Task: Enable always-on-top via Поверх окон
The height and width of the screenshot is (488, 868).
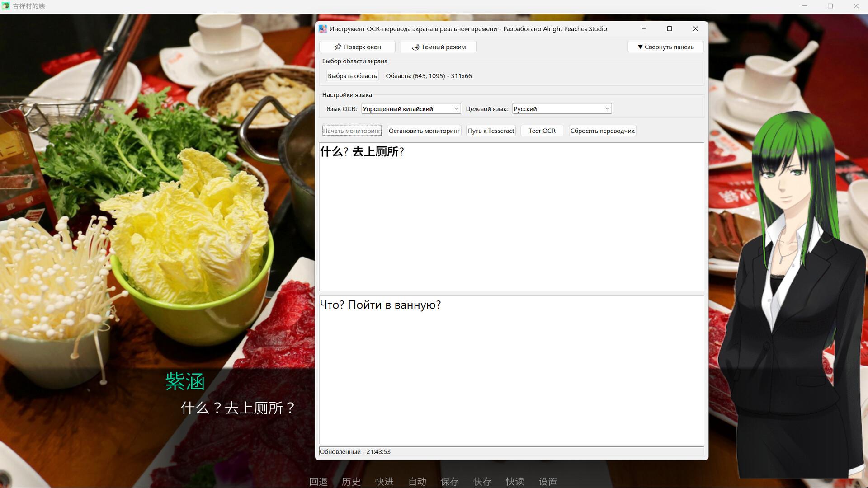Action: tap(357, 47)
